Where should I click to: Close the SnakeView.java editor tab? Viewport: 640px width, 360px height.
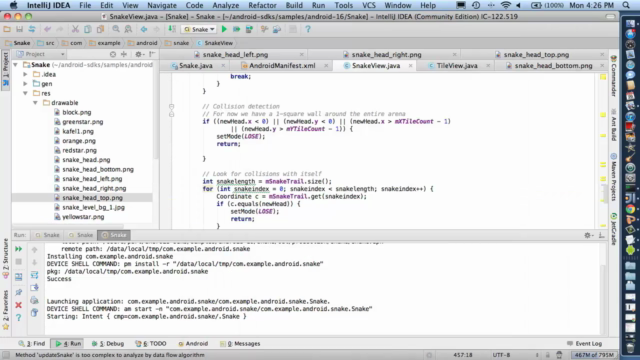(410, 66)
